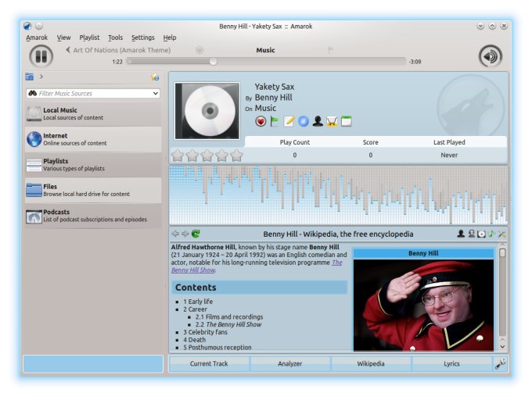Open the Filter Music Sources dropdown arrow
Viewport: 532px width, 397px height.
156,93
